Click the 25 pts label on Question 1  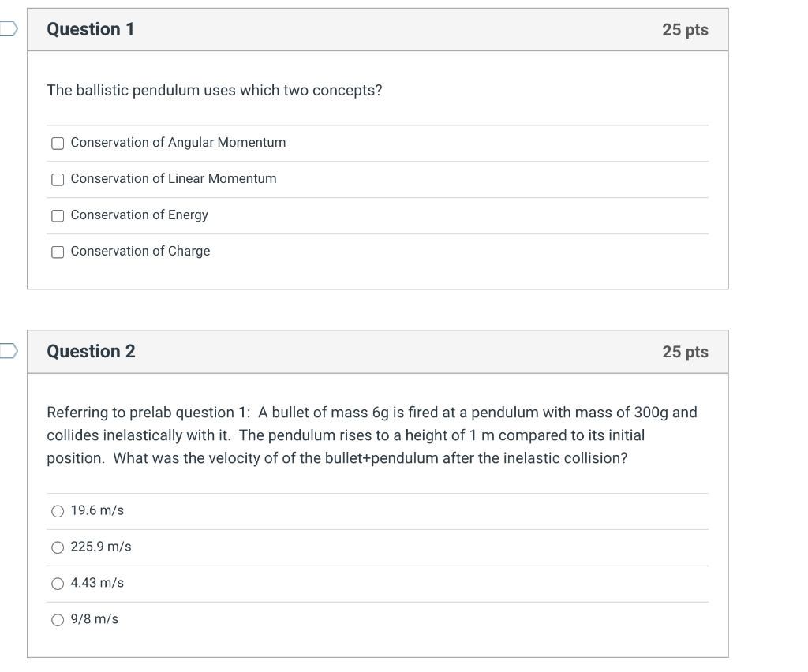tap(685, 30)
